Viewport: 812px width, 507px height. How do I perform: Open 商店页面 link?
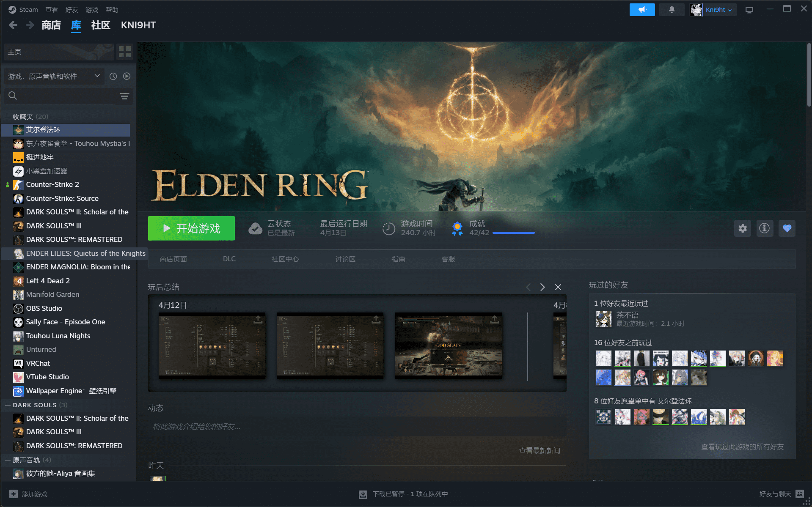(173, 259)
